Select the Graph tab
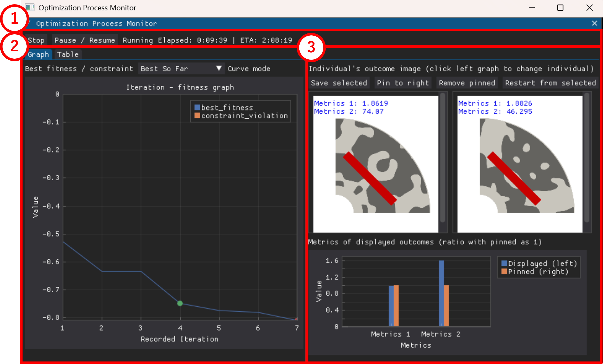 (x=38, y=54)
